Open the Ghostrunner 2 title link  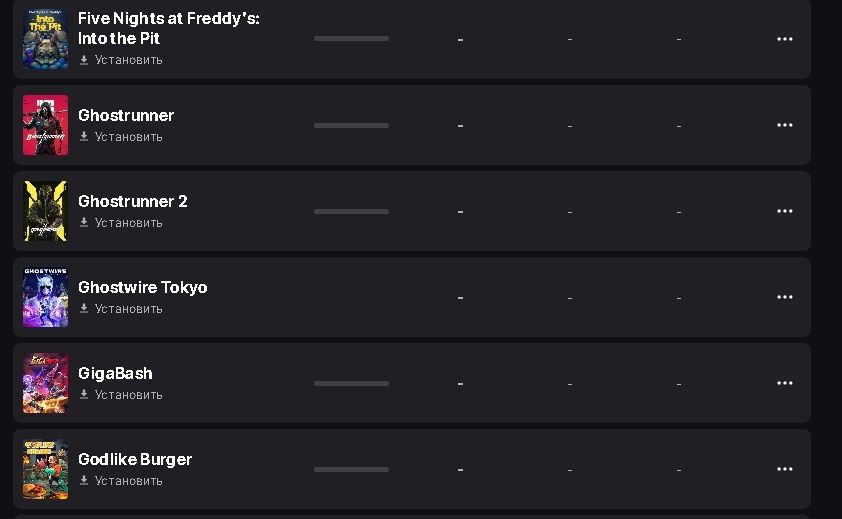133,201
